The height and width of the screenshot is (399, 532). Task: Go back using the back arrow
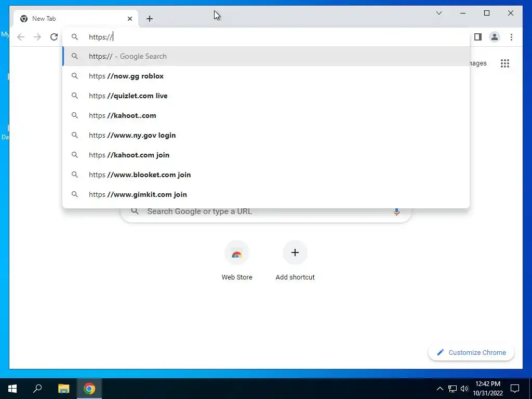tap(21, 37)
